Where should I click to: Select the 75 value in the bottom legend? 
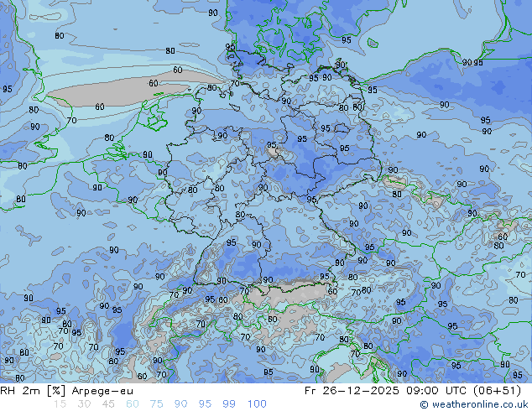[x=156, y=404]
